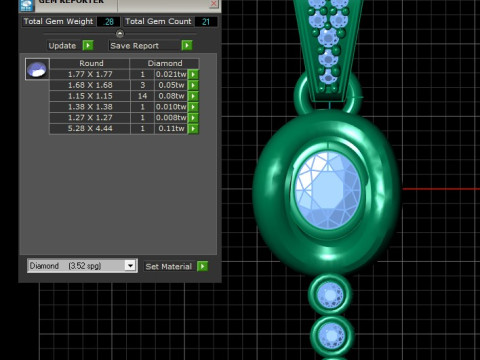
Task: Click the Total Gem Count value 21
Action: click(x=206, y=22)
